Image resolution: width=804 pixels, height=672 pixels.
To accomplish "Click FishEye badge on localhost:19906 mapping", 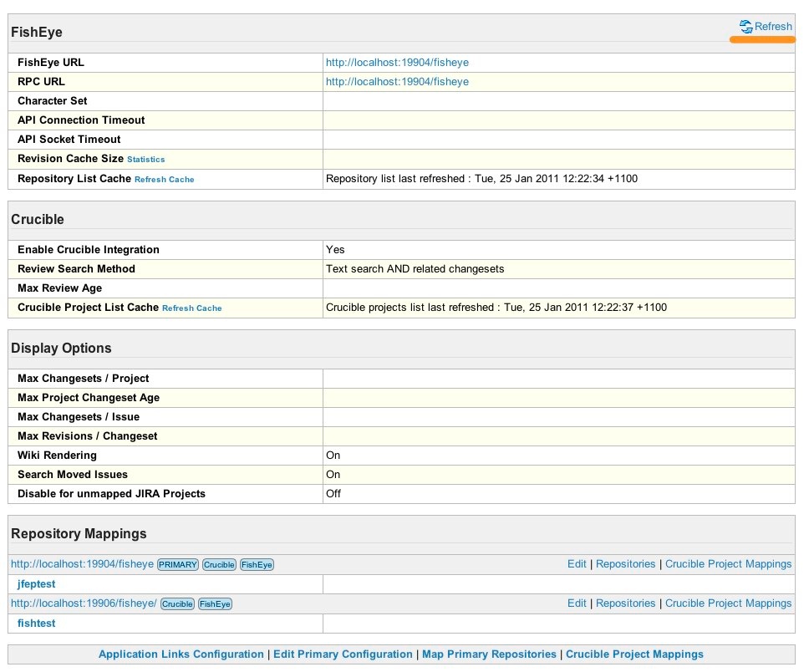I will tap(215, 604).
